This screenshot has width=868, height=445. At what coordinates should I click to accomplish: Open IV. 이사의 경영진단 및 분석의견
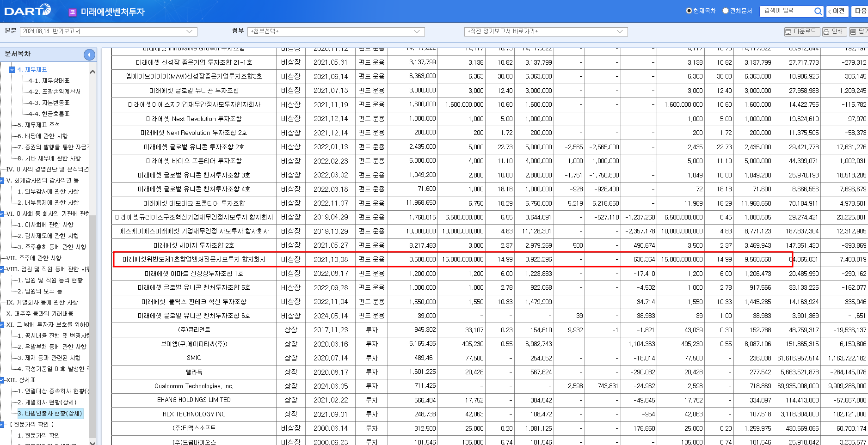48,170
